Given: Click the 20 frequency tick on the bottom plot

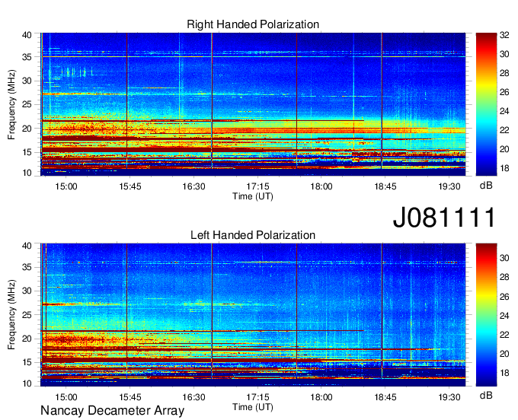Looking at the screenshot, I should [x=27, y=339].
